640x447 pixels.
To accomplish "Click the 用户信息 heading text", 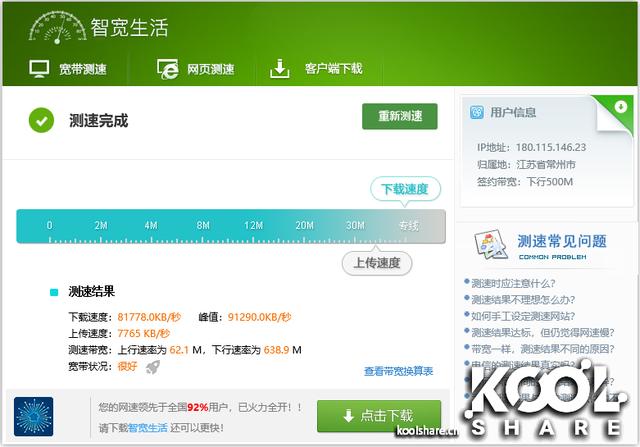I will coord(513,112).
